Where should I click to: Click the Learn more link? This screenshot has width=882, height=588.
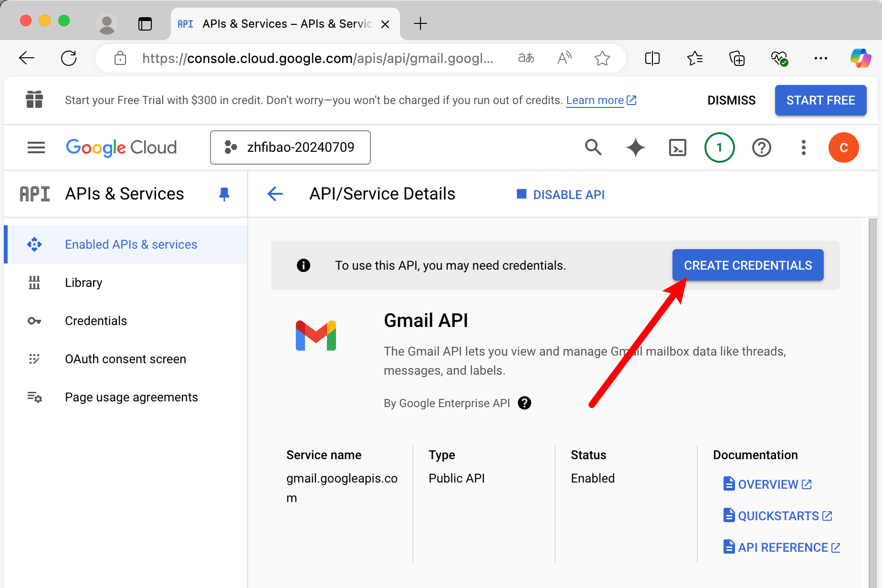(601, 100)
